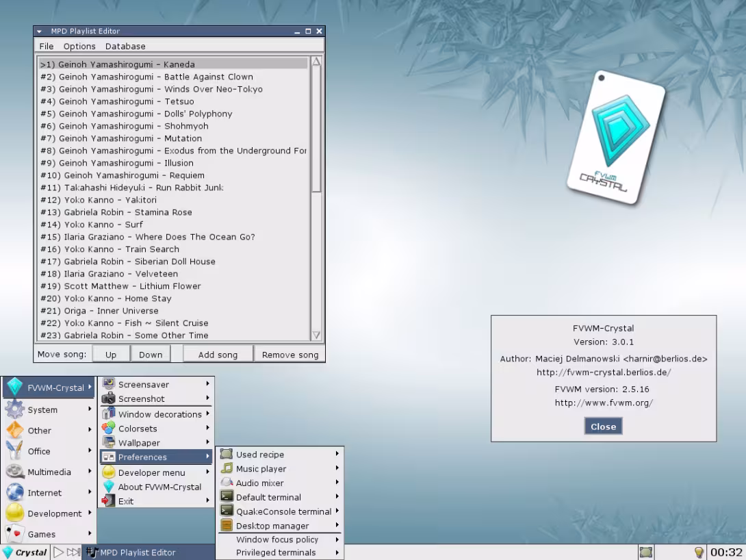Select song Origa - Inner Universe
Viewport: 746px width, 560px height.
[x=174, y=311]
